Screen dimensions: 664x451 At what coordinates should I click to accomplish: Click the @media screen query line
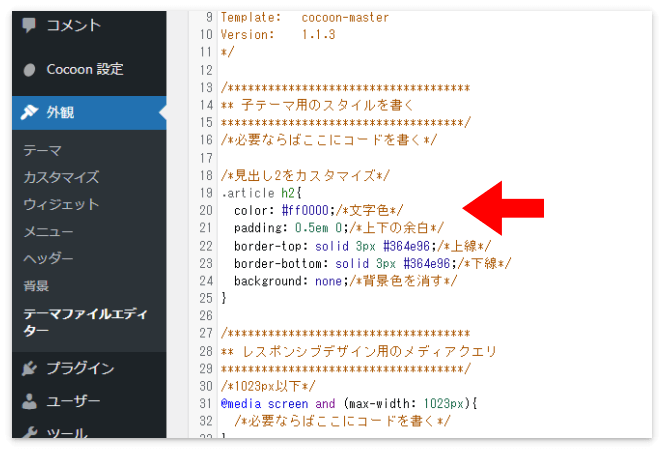(x=349, y=404)
